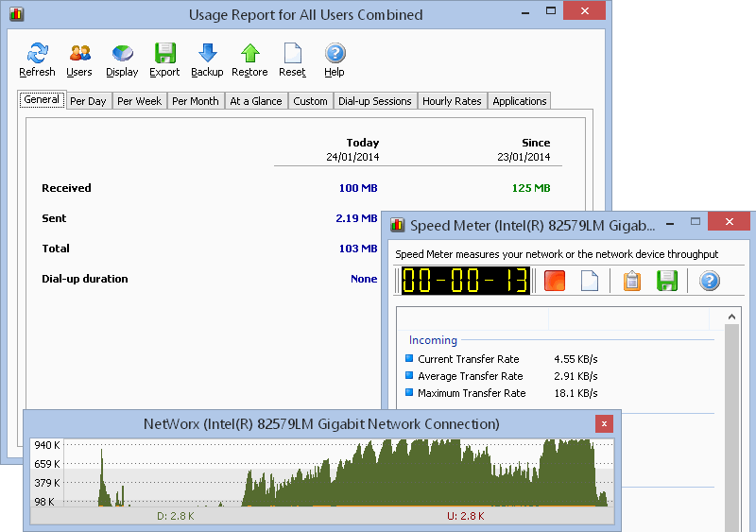Maximize the Speed Meter window
The image size is (756, 532).
pos(696,221)
